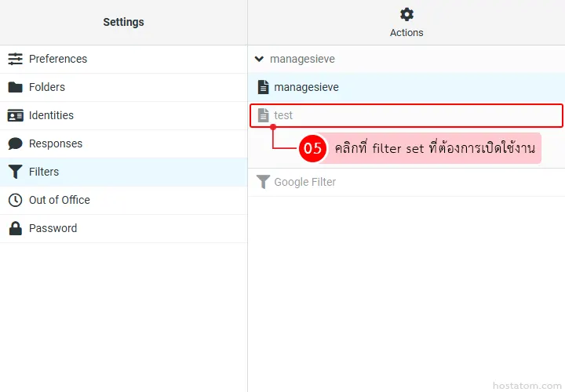Screen dimensions: 565x392
Task: Open the Preferences settings section
Action: point(58,59)
